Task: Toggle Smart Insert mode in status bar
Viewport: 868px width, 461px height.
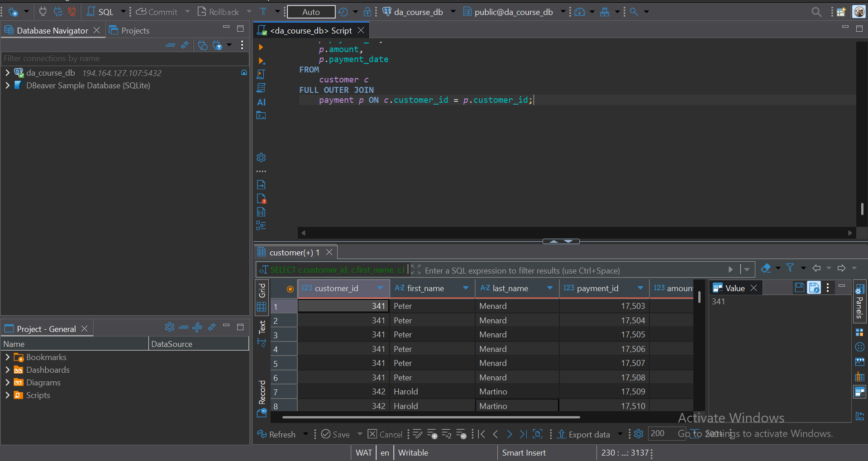Action: 524,453
